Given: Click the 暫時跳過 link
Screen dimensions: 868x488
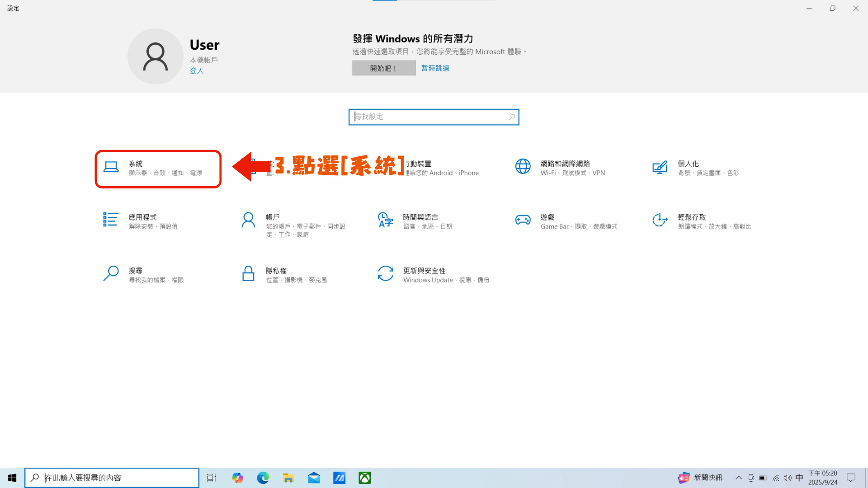Looking at the screenshot, I should point(435,68).
